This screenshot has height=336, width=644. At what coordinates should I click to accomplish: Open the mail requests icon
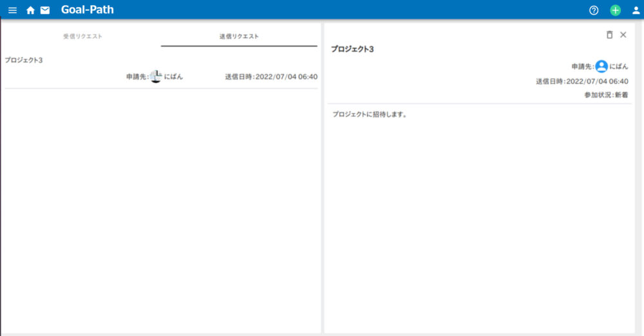coord(45,10)
